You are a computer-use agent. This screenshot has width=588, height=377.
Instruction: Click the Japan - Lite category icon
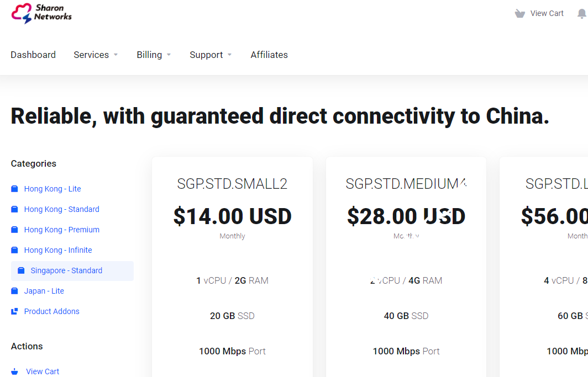tap(15, 291)
